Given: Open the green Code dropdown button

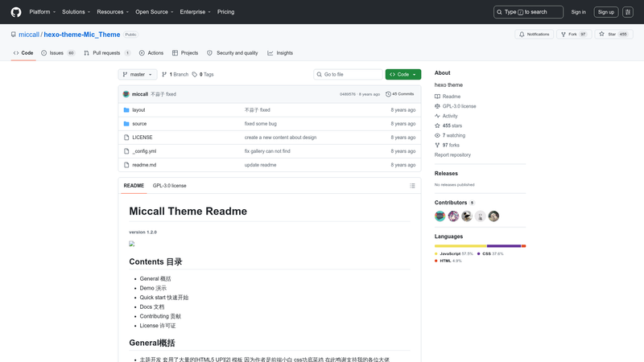Looking at the screenshot, I should click(403, 74).
